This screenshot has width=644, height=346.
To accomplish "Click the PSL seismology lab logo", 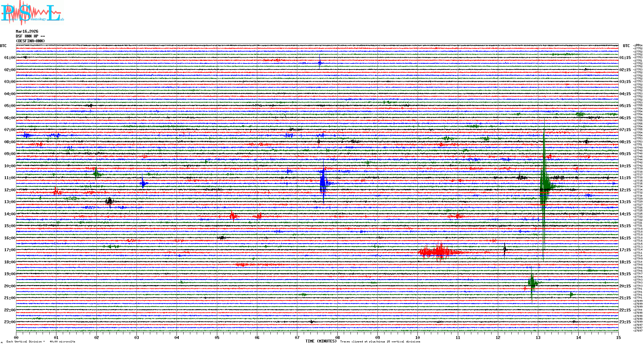I will [32, 13].
